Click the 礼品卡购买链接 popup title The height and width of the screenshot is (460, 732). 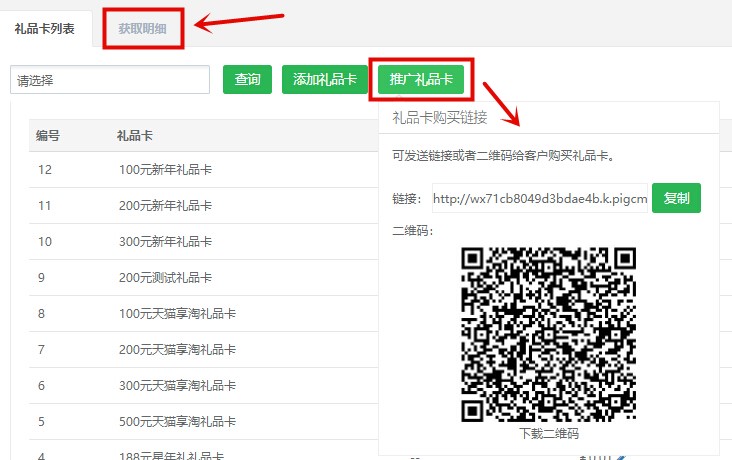(440, 117)
